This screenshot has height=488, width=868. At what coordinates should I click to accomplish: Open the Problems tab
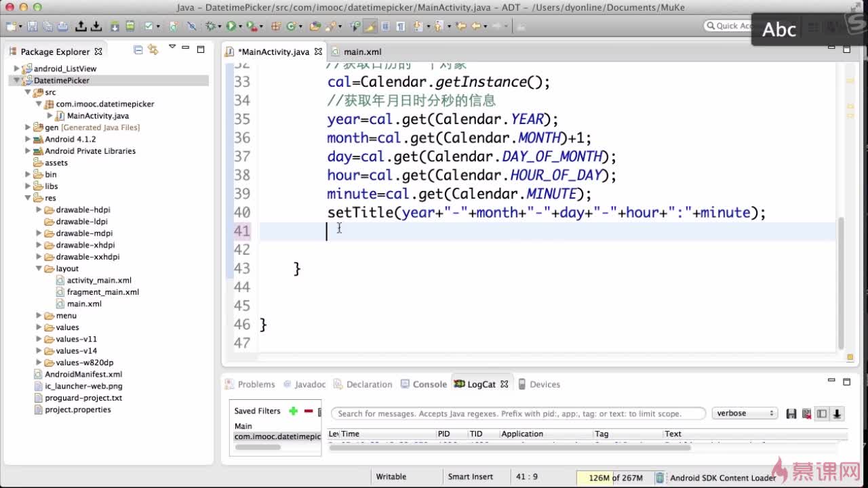(250, 384)
